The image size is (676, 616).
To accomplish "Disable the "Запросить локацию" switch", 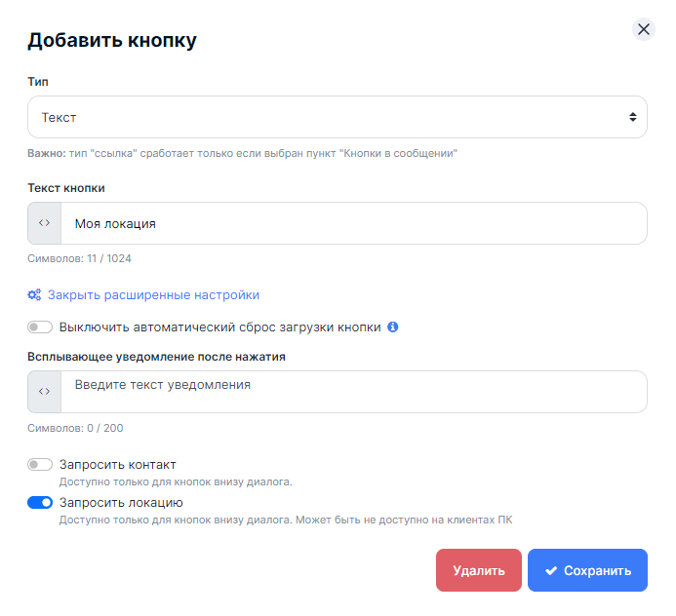I will click(x=40, y=503).
